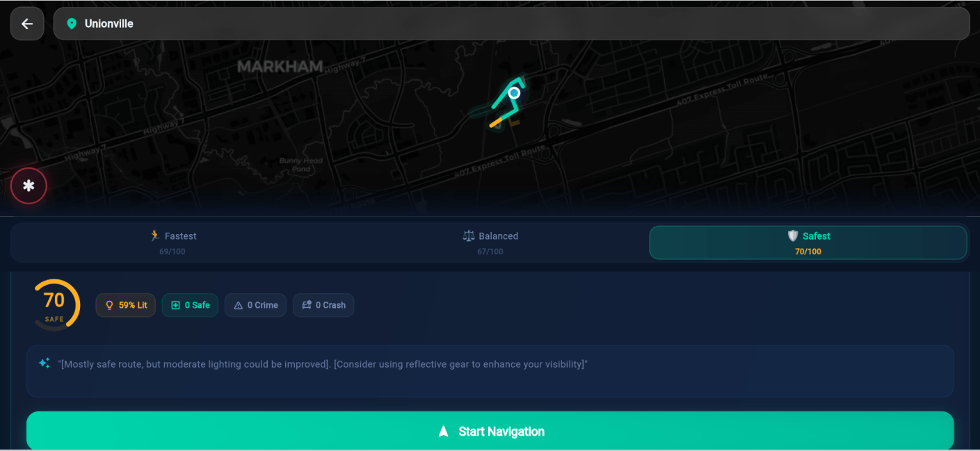Screen dimensions: 980x451
Task: Click the 0 Safe chip
Action: 190,305
